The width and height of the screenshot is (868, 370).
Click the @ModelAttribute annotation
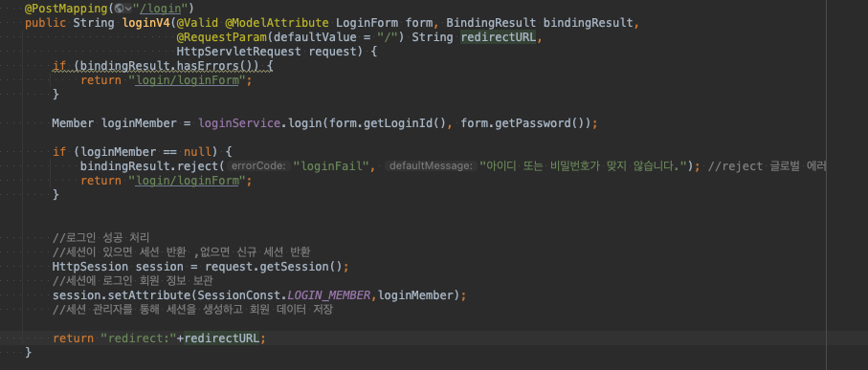[x=278, y=23]
